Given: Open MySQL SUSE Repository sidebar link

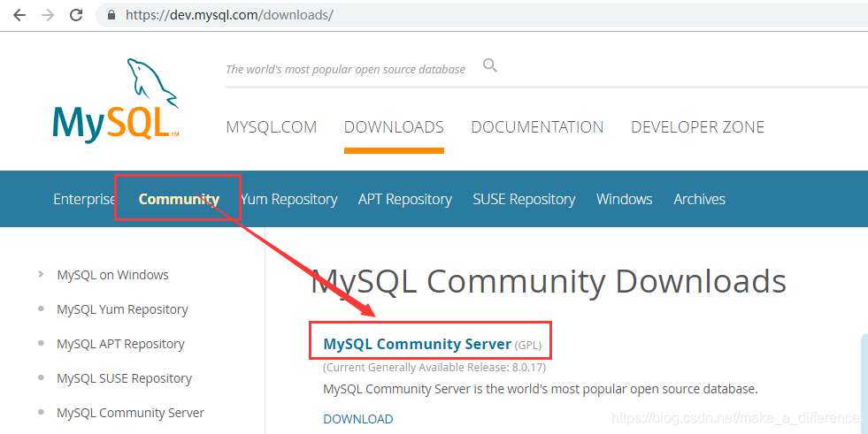Looking at the screenshot, I should tap(124, 378).
